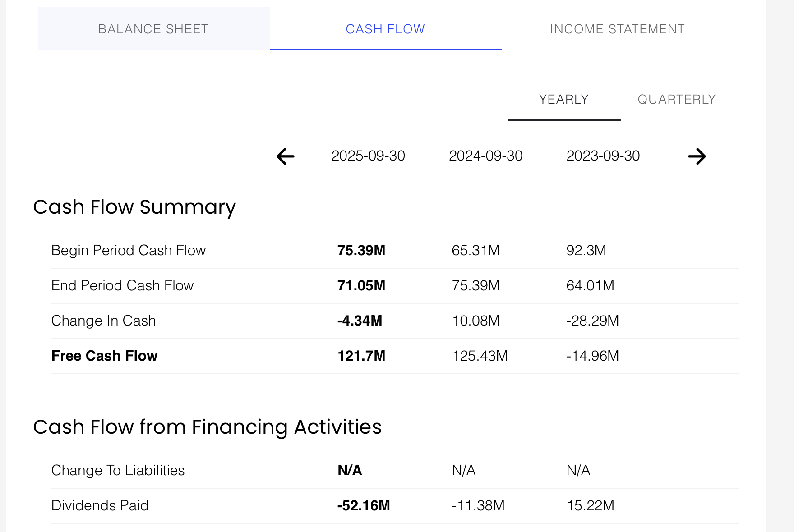The height and width of the screenshot is (532, 794).
Task: Click the 2023-09-30 column header
Action: 603,156
